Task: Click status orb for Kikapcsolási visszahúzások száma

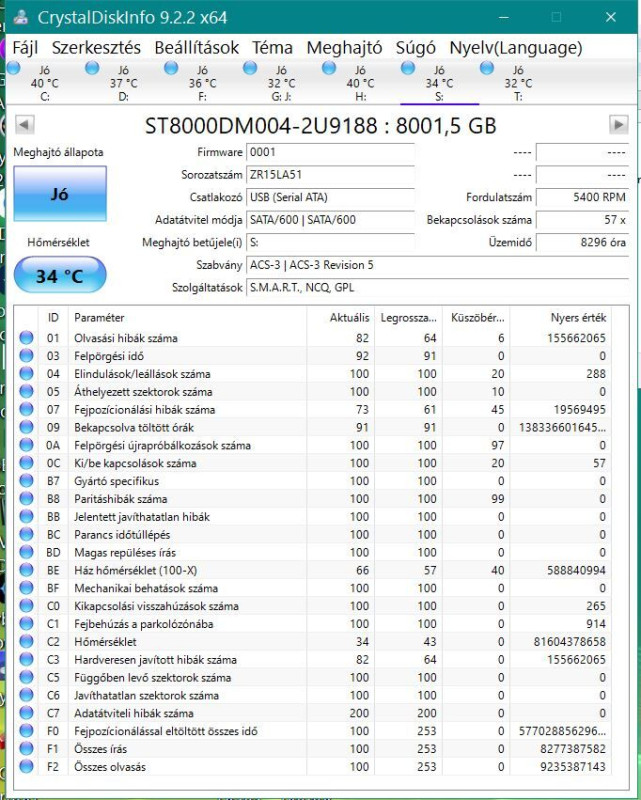Action: pyautogui.click(x=26, y=606)
